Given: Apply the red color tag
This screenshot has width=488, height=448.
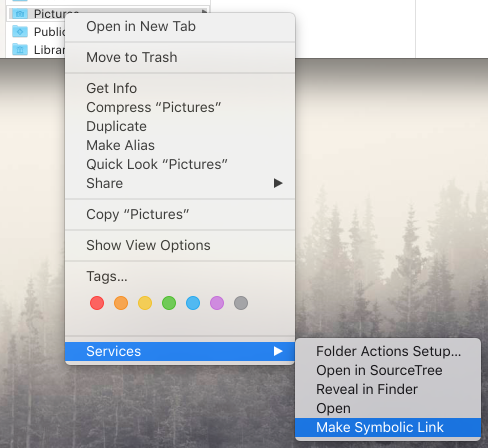Looking at the screenshot, I should 97,303.
